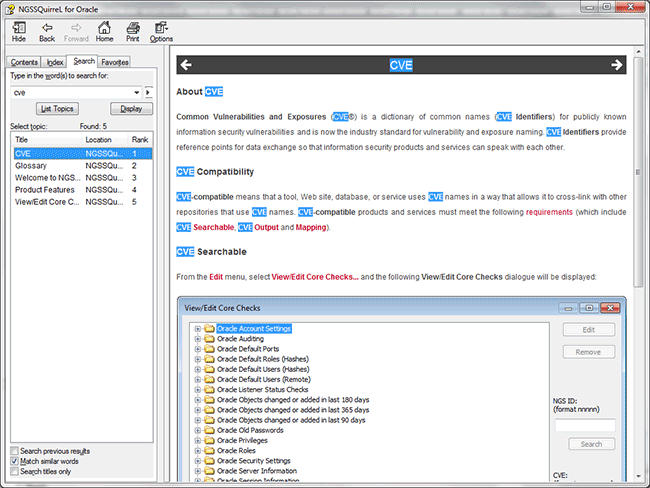Click the Edit button in Core Checks dialog
650x488 pixels.
589,330
